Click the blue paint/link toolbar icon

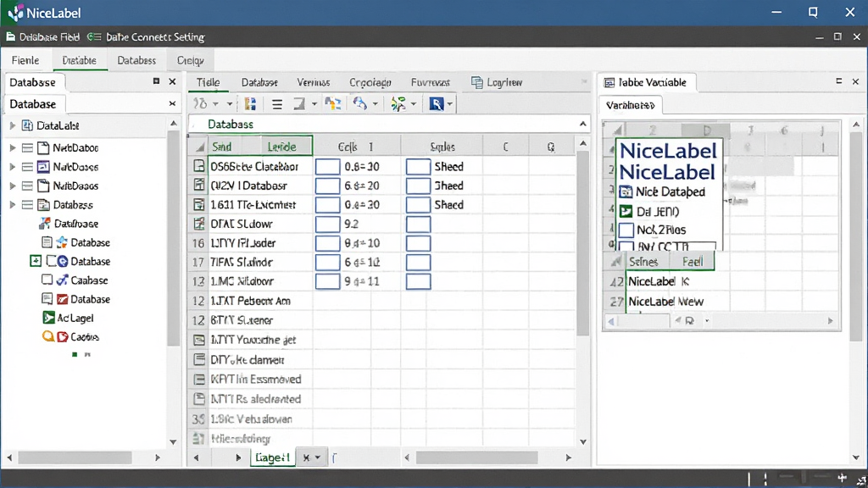[x=360, y=103]
